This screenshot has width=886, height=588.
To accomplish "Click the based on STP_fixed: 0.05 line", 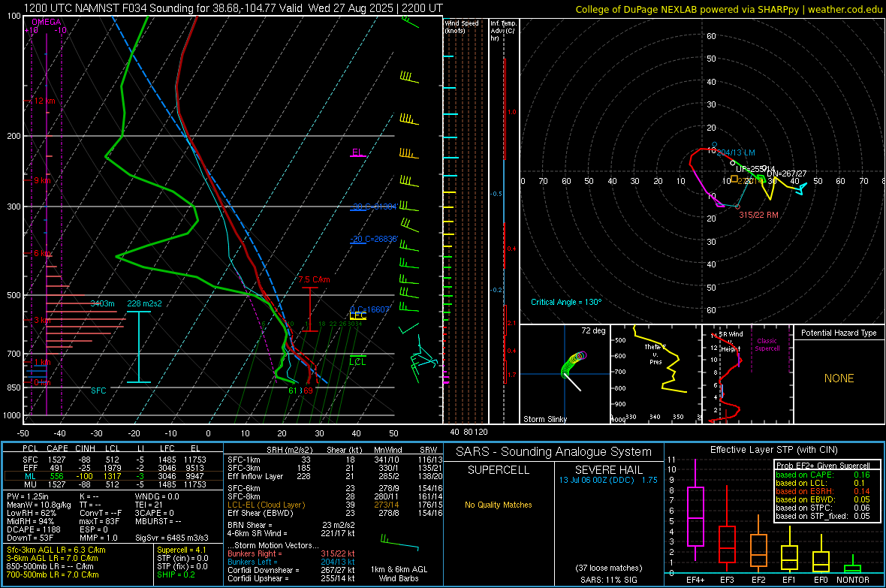I will (823, 516).
